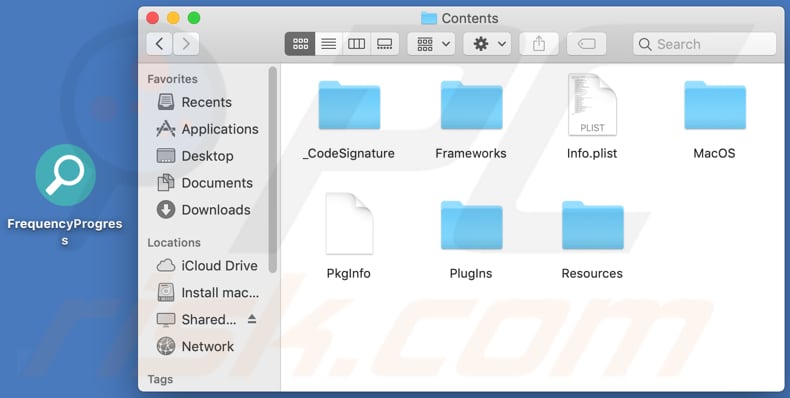Screen dimensions: 790x398
Task: Click the Network globe icon
Action: (166, 346)
